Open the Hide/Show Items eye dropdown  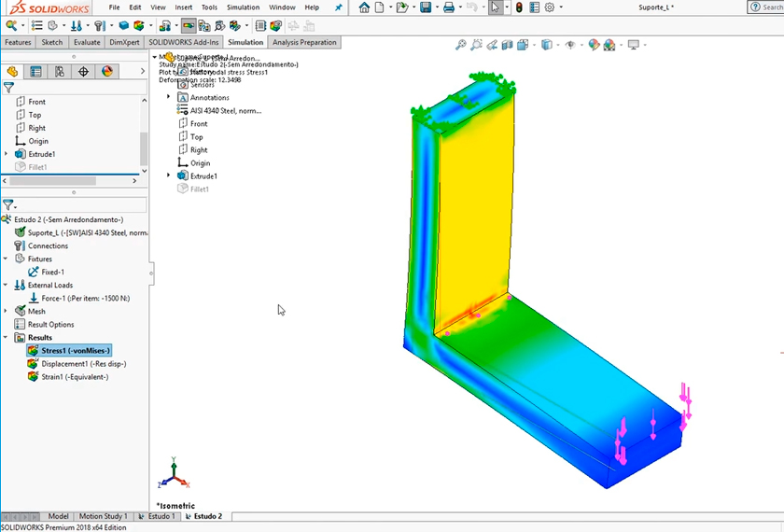570,45
